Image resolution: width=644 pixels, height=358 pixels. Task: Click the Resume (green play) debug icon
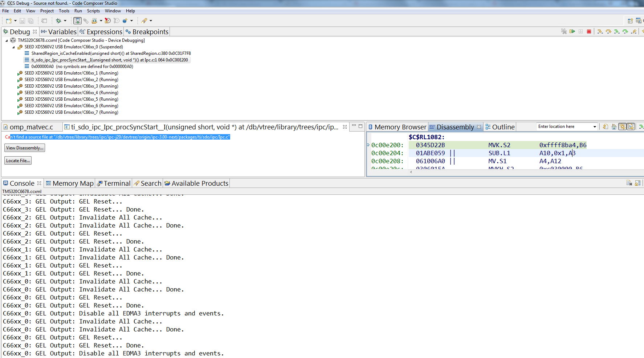coord(572,32)
